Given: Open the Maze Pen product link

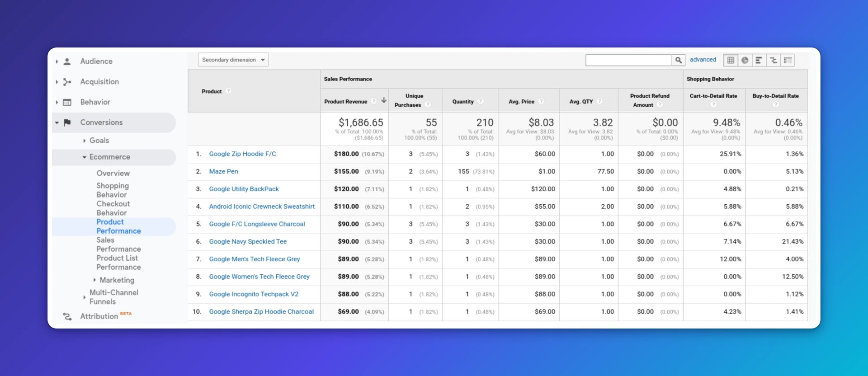Looking at the screenshot, I should click(223, 172).
